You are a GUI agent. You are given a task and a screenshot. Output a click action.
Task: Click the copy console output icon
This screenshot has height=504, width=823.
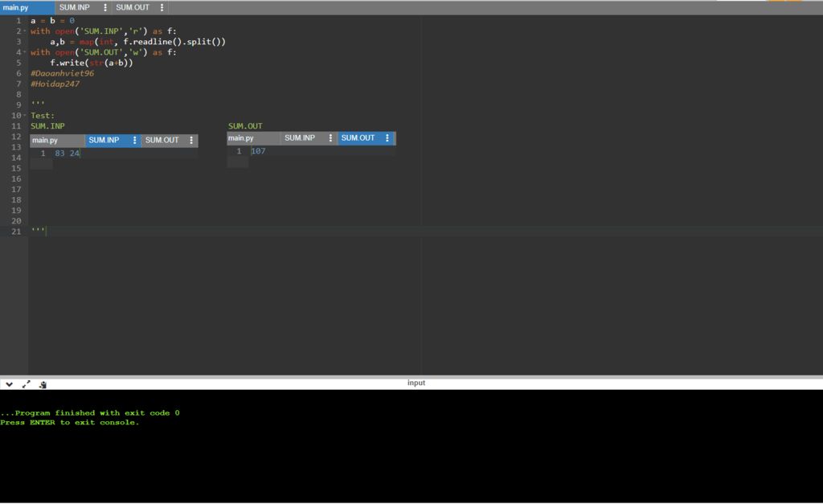(43, 385)
